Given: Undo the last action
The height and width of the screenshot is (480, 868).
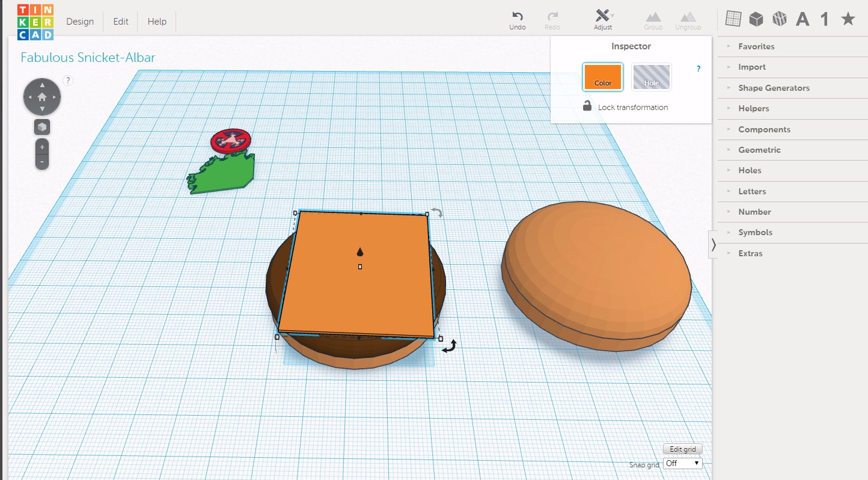Looking at the screenshot, I should click(x=517, y=20).
